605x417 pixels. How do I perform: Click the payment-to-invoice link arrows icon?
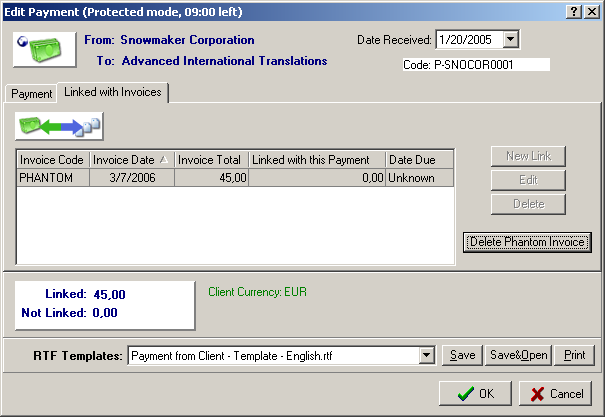[59, 126]
